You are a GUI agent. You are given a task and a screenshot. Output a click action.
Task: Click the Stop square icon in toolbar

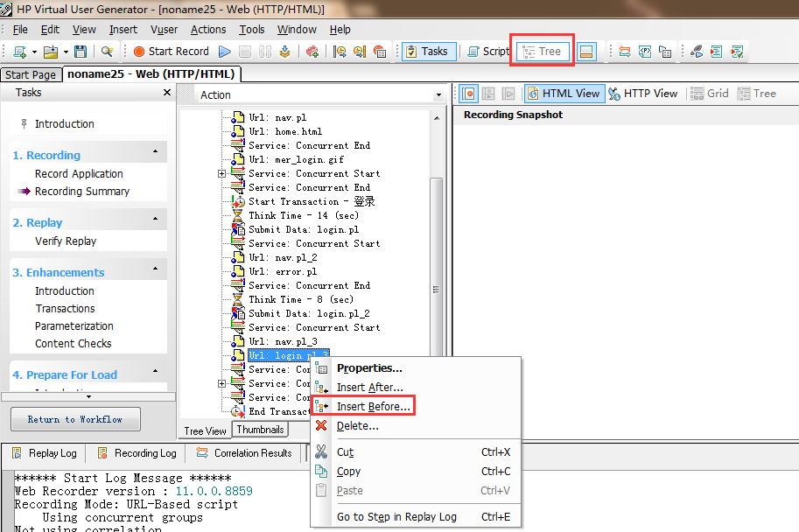point(245,52)
